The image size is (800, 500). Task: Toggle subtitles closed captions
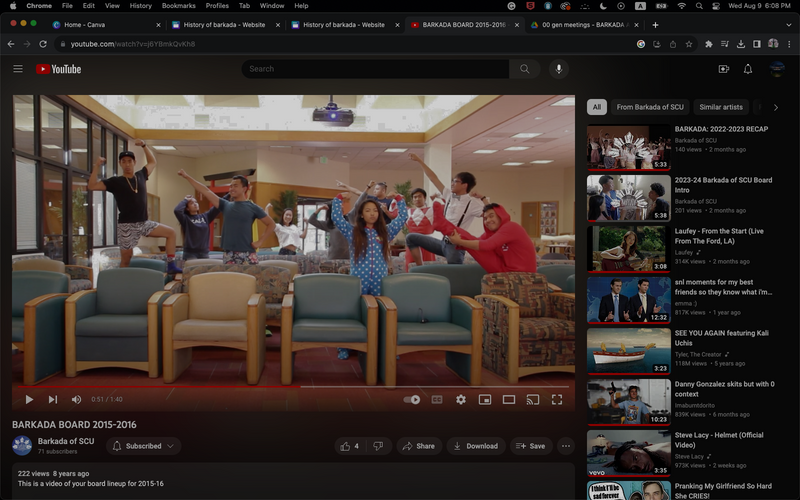437,399
